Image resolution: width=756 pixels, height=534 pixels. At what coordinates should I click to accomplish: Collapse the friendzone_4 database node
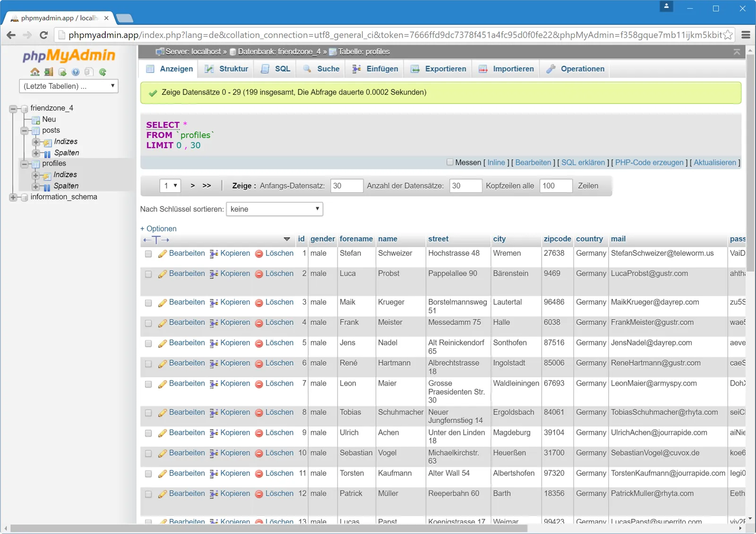(x=13, y=109)
